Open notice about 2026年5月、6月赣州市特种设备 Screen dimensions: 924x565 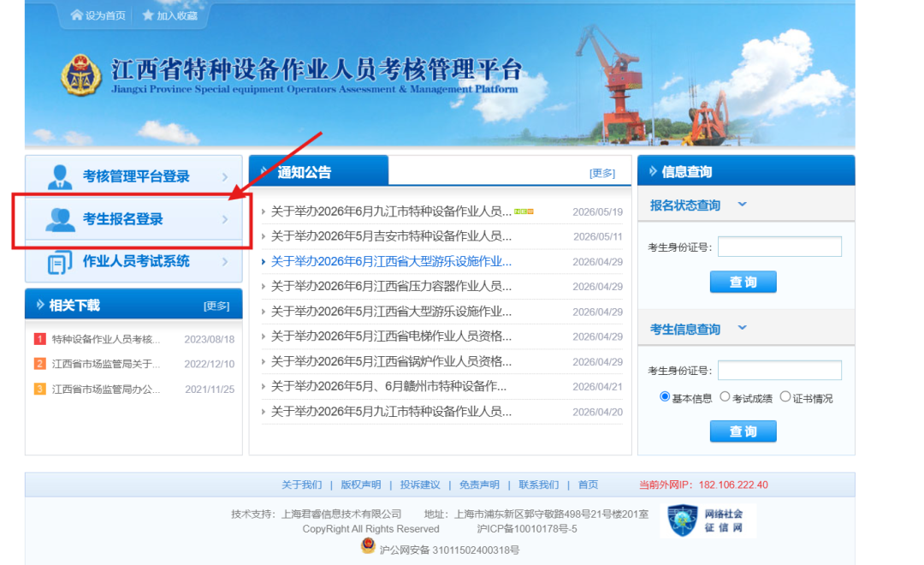coord(388,386)
